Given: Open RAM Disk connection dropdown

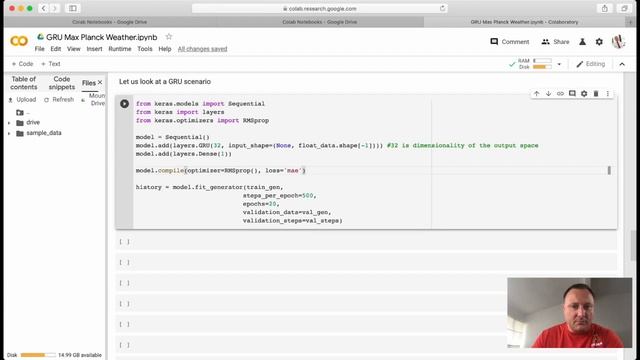Looking at the screenshot, I should pos(559,64).
